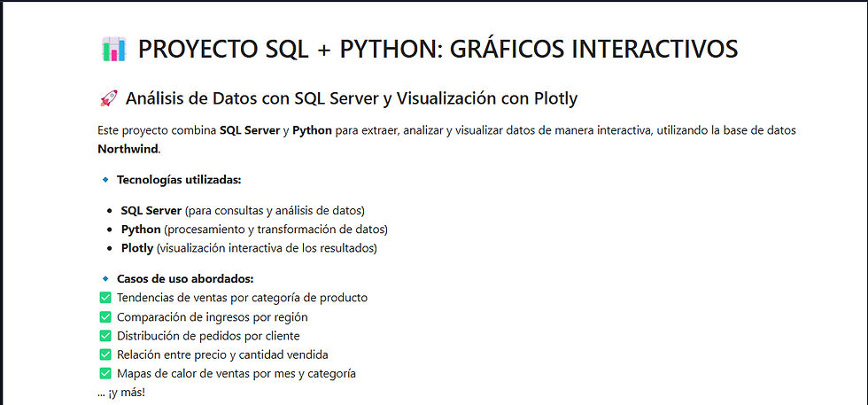This screenshot has height=405, width=868.
Task: Click the line Tendencias de ventas por categoría de producto
Action: point(242,298)
